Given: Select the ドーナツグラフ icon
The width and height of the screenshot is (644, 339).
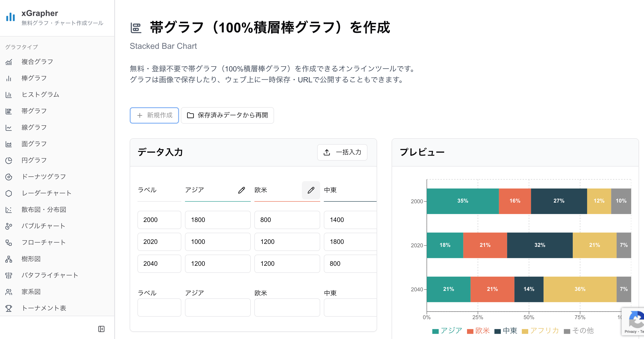Looking at the screenshot, I should click(9, 176).
